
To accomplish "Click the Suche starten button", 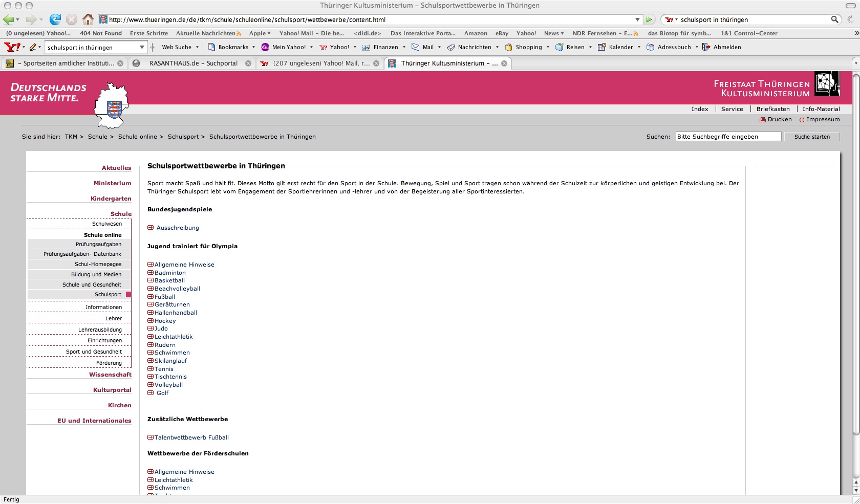I will tap(812, 137).
